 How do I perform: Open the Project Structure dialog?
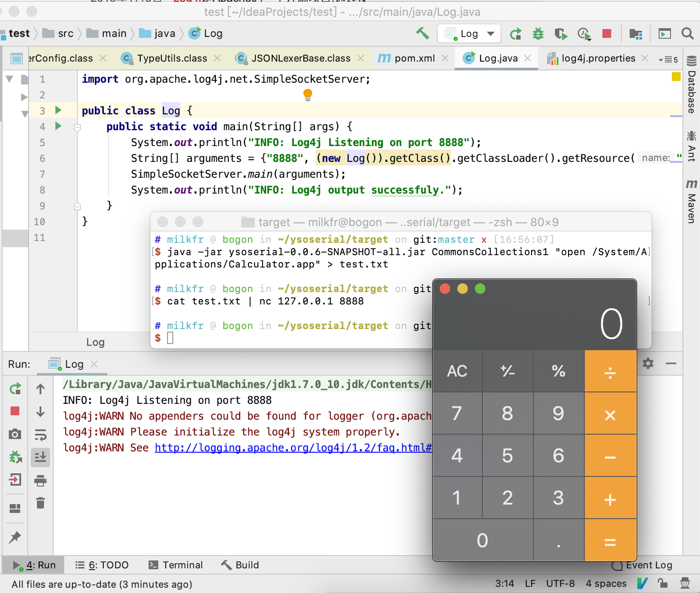tap(636, 34)
